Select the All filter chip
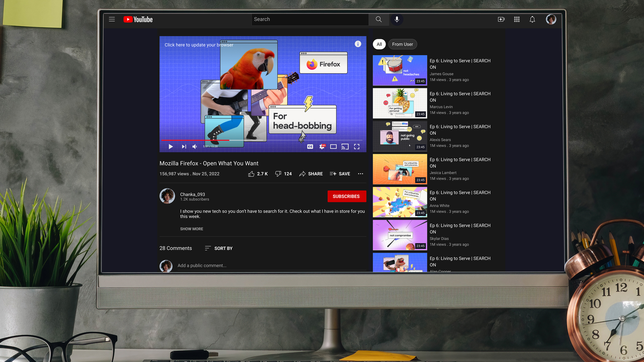The height and width of the screenshot is (362, 644). tap(379, 44)
